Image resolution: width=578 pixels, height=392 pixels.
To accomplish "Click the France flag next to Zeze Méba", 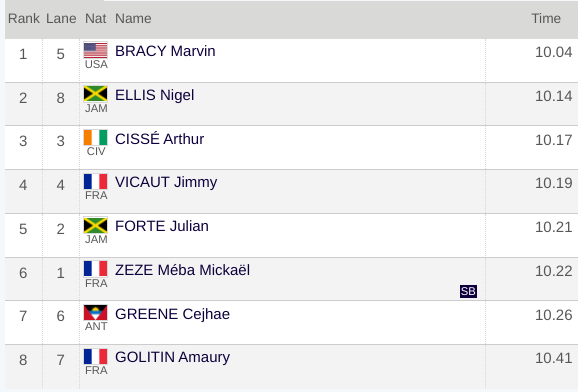I will coord(95,269).
